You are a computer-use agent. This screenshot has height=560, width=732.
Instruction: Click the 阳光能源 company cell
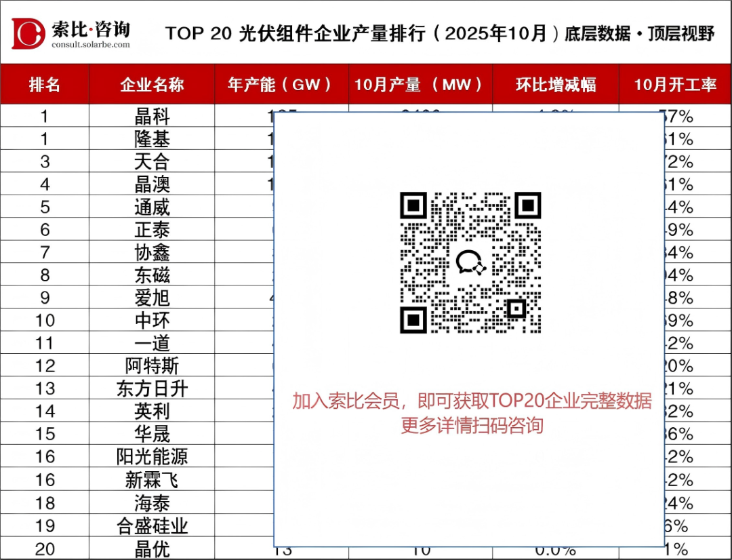152,457
